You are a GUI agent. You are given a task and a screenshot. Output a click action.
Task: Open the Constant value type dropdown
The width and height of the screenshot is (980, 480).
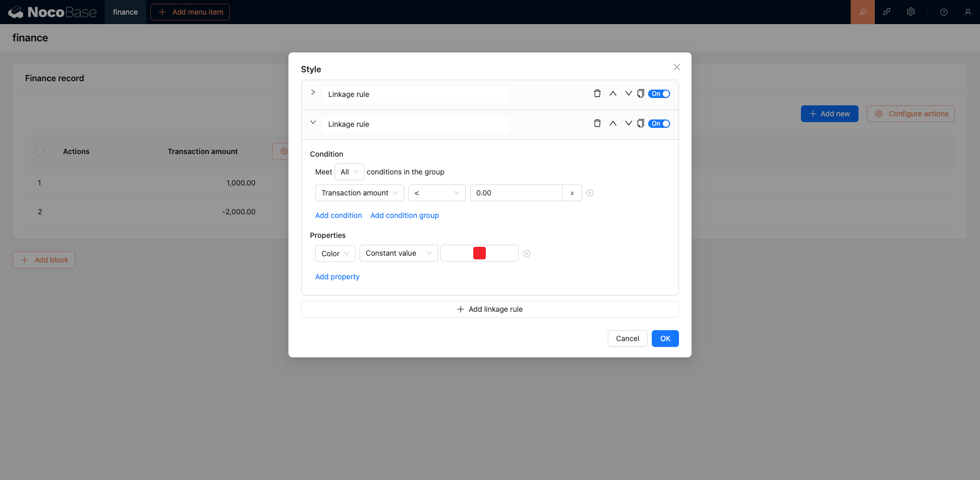point(398,254)
